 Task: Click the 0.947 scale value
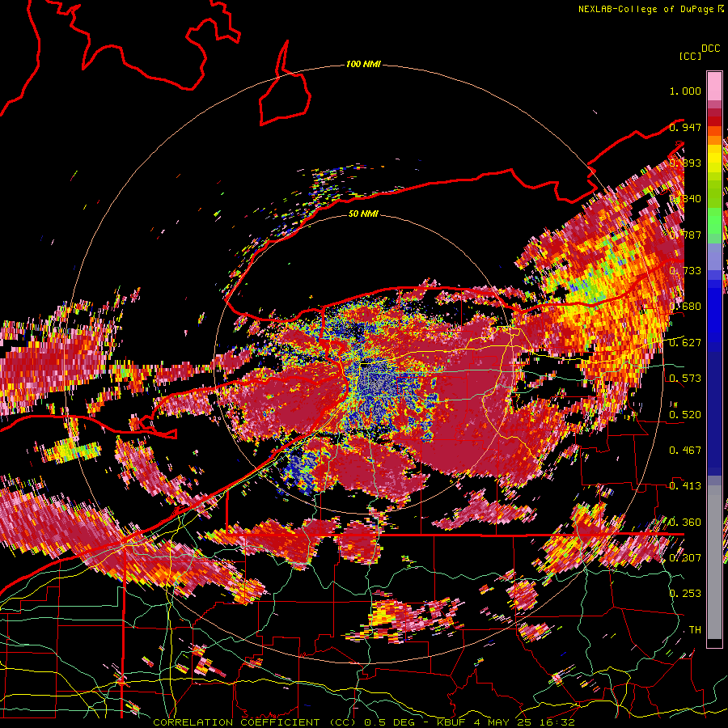685,127
